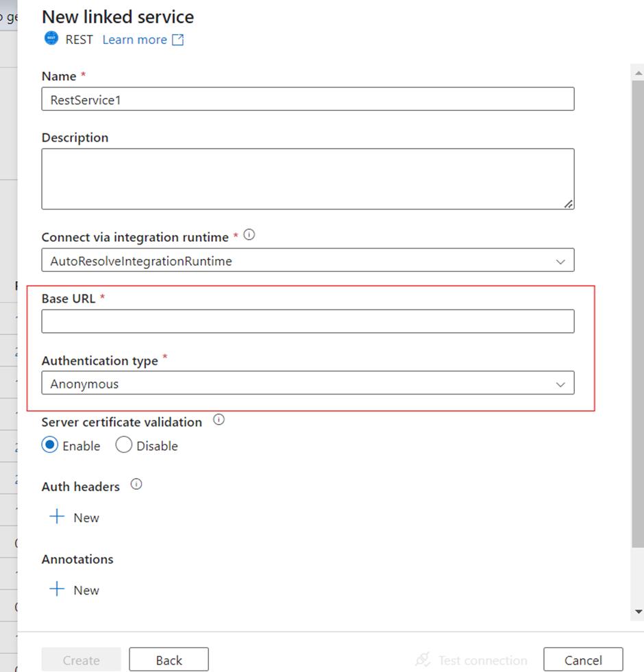The image size is (644, 672).
Task: Select Disable for server certificate validation
Action: pyautogui.click(x=124, y=445)
